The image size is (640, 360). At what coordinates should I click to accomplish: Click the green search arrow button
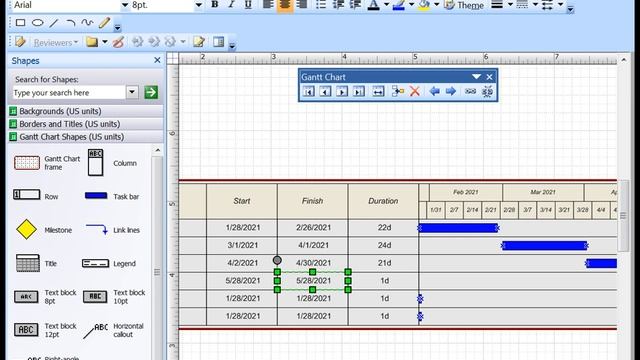151,92
